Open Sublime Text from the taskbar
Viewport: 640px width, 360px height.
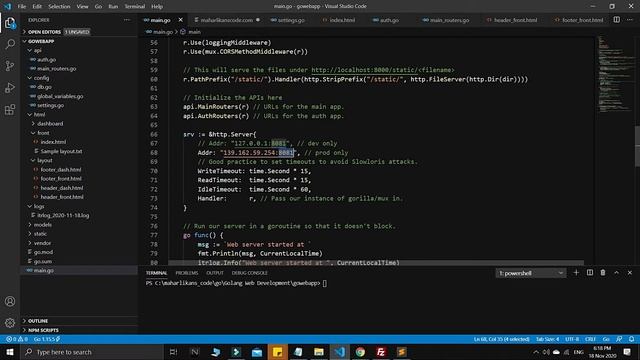[402, 352]
